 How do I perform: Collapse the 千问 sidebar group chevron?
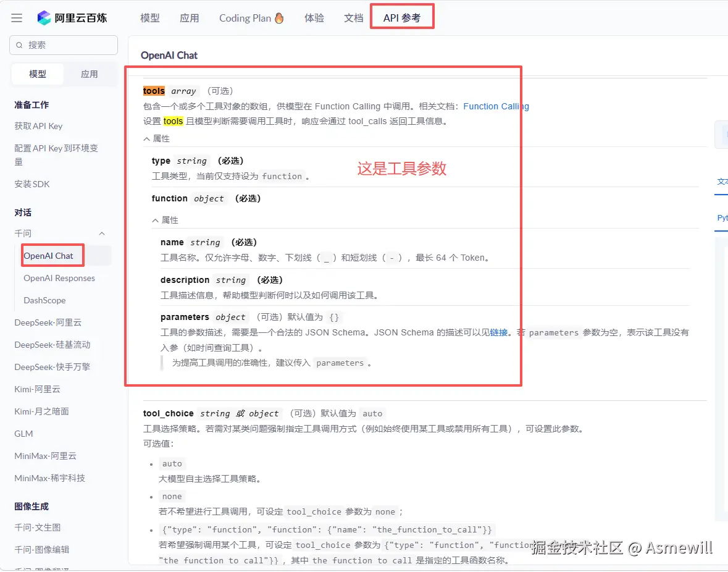[x=102, y=233]
